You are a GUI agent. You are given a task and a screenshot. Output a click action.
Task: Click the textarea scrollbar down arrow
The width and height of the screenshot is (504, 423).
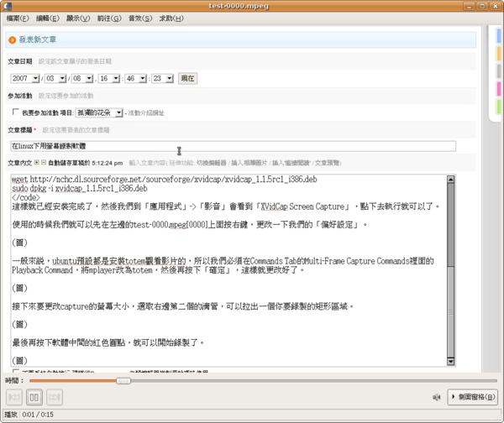coord(450,362)
